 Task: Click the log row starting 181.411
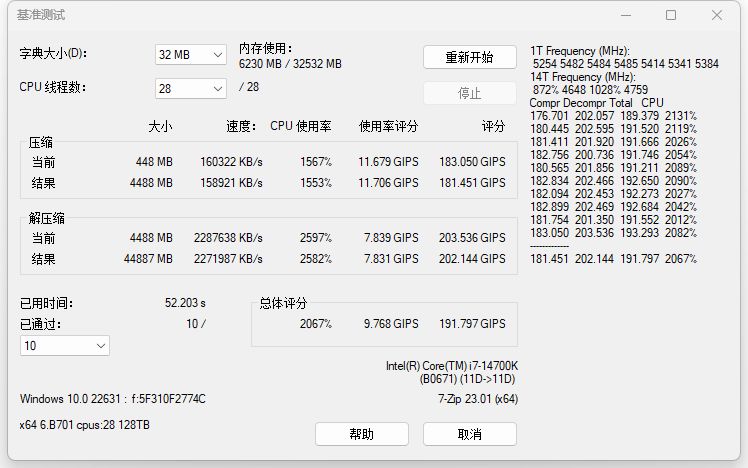click(x=613, y=142)
